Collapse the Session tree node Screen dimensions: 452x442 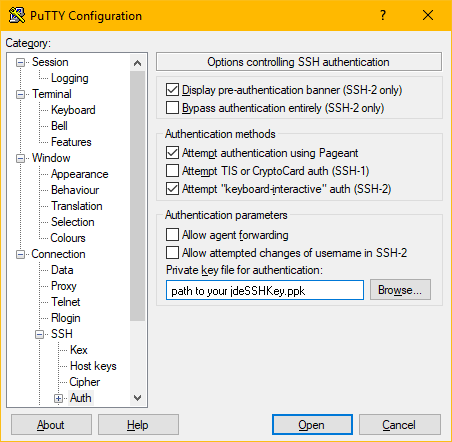20,62
